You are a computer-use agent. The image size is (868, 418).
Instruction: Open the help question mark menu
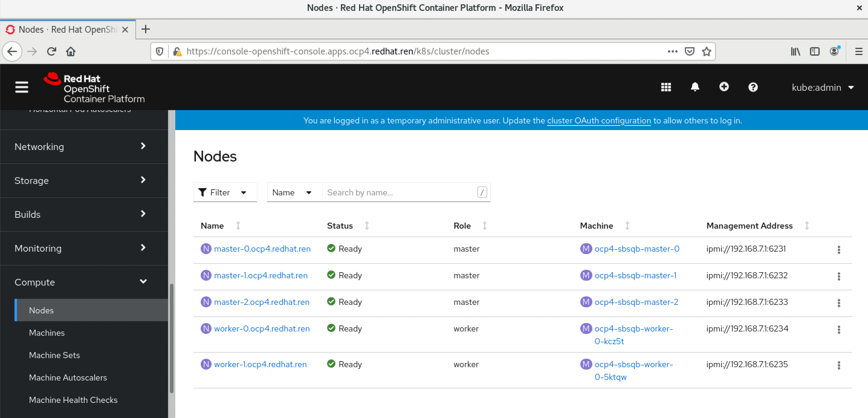[x=753, y=87]
